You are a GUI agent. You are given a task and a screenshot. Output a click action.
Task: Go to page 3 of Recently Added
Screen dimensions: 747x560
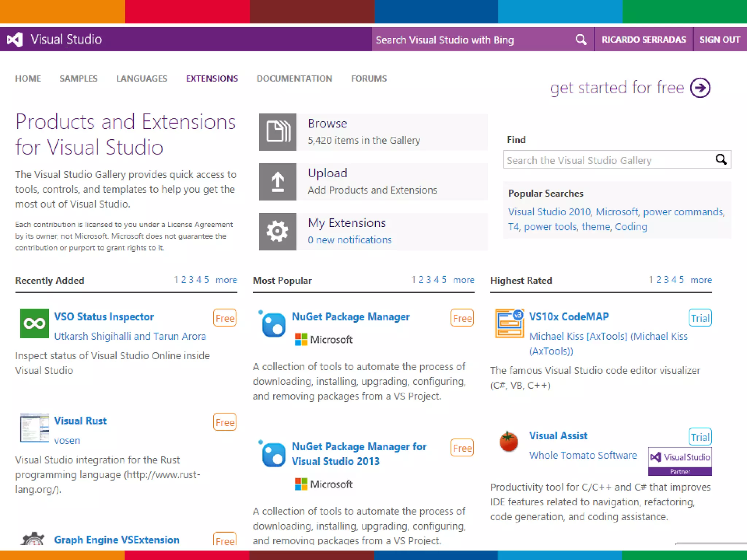tap(191, 280)
